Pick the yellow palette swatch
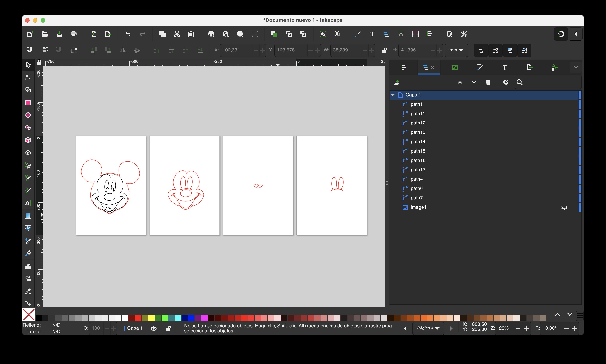This screenshot has width=606, height=364. [x=151, y=318]
